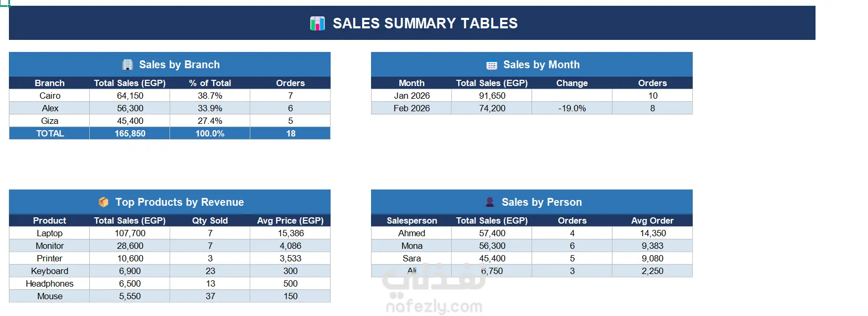Select the TOTAL sales value 165,850

[x=130, y=133]
